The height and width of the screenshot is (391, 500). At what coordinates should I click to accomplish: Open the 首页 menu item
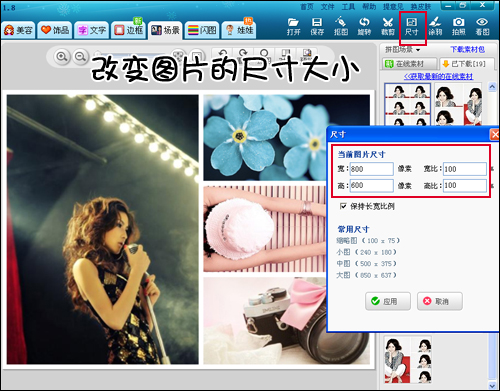307,7
